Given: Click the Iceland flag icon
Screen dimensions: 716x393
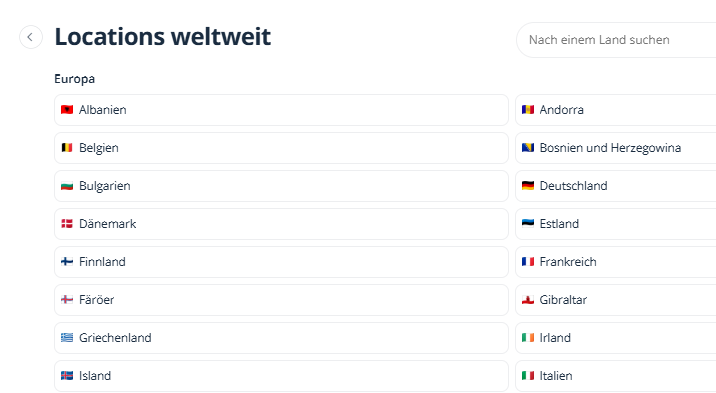Looking at the screenshot, I should pyautogui.click(x=67, y=375).
